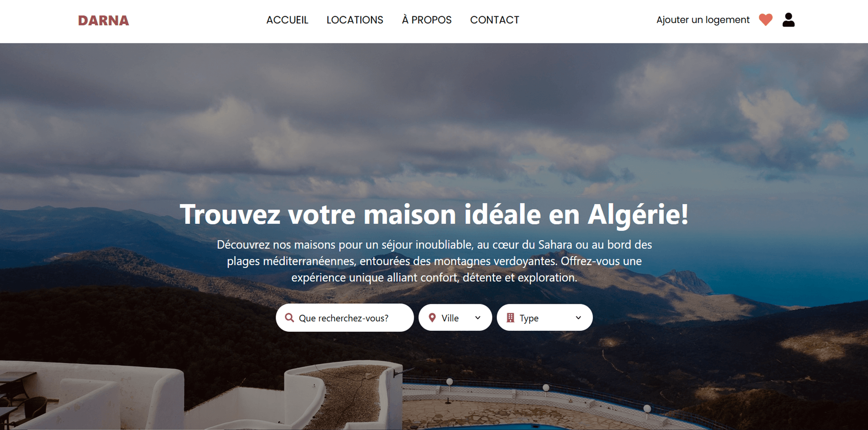Go to the ACCUEIL menu item
This screenshot has height=430, width=868.
click(287, 20)
